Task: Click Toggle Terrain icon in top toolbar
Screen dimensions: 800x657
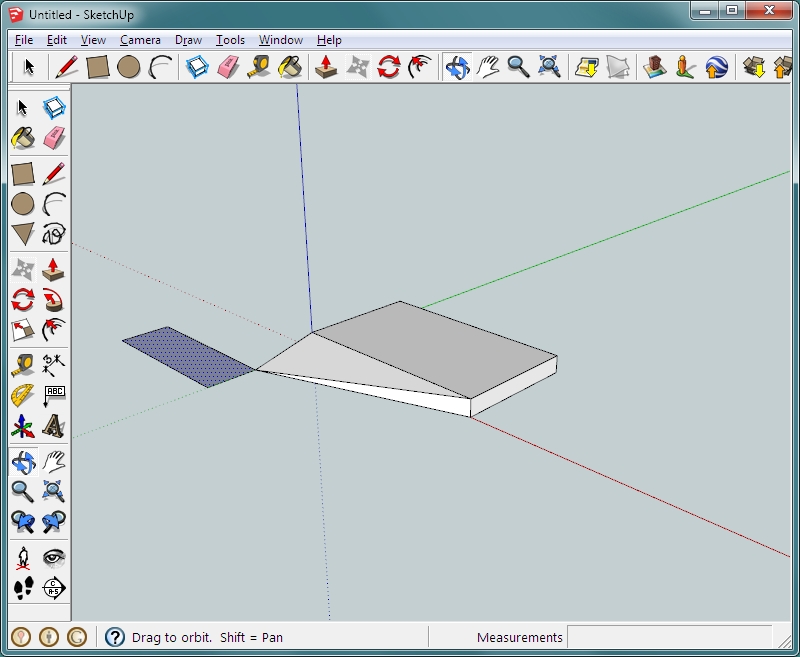Action: click(618, 67)
